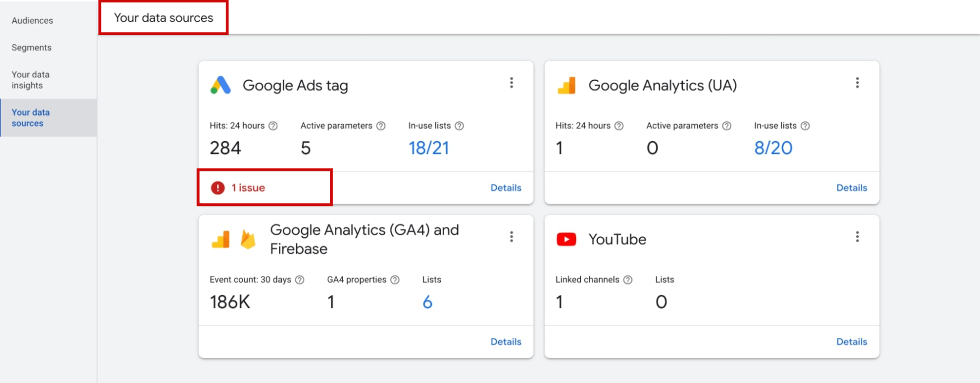This screenshot has height=383, width=980.
Task: Click the YouTube logo icon
Action: click(567, 239)
